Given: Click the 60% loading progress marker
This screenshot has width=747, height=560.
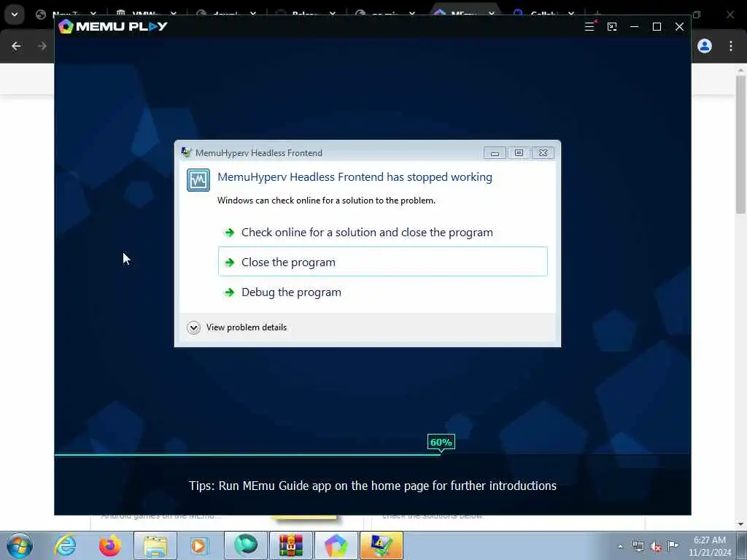Looking at the screenshot, I should pos(441,443).
